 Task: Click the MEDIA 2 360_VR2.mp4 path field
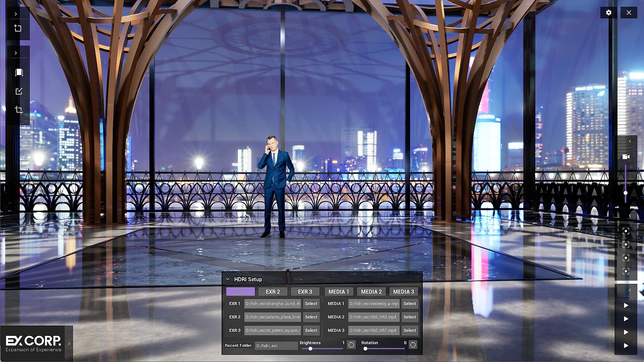[x=374, y=317]
